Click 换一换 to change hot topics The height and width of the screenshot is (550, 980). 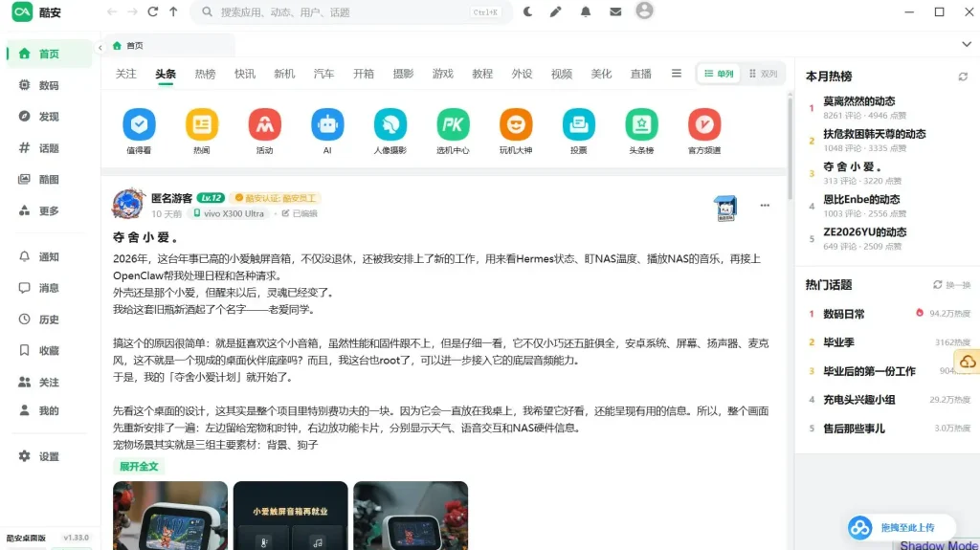(x=952, y=285)
